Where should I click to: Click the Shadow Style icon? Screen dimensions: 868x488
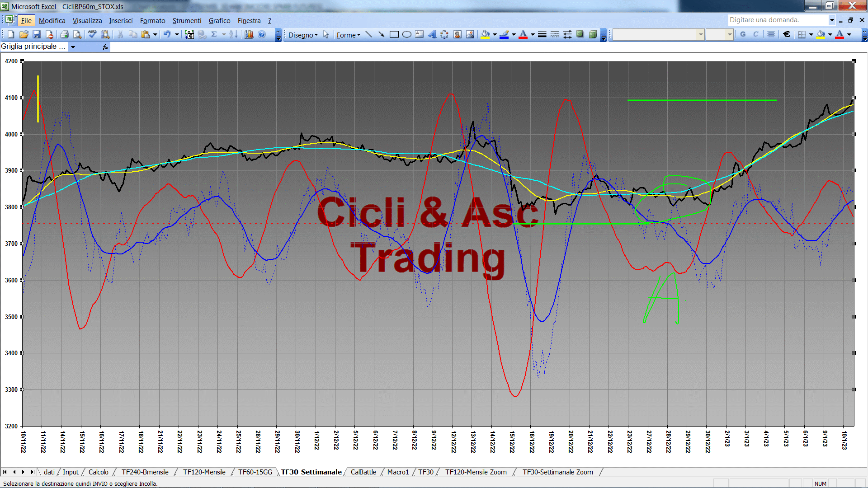click(580, 34)
